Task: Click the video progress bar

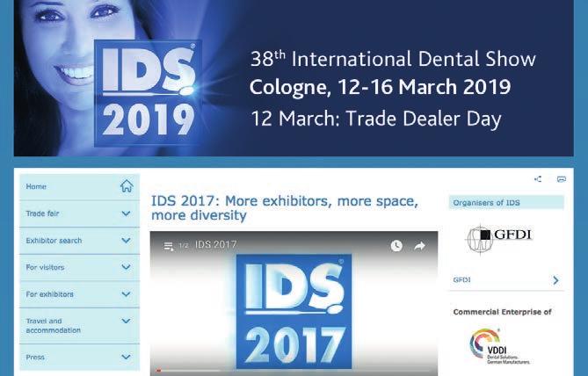Action: click(x=294, y=371)
